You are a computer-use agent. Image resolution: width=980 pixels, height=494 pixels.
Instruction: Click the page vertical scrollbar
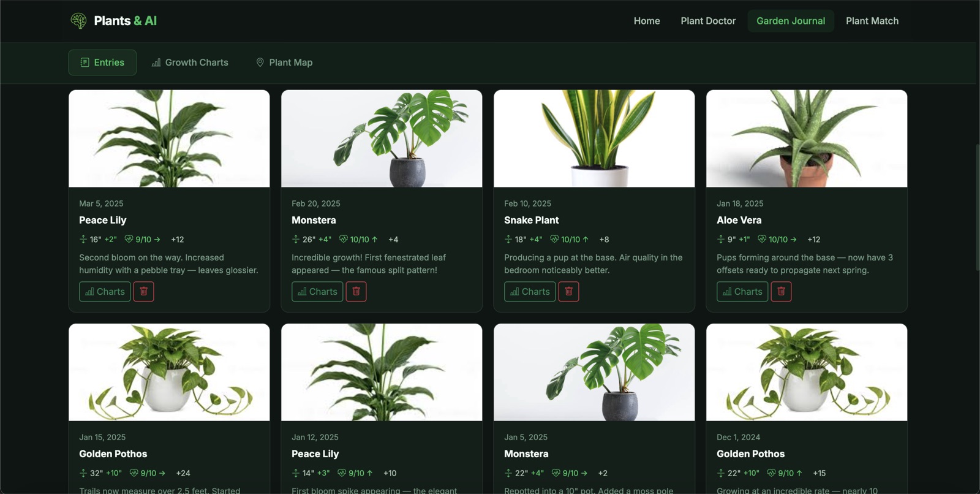[978, 207]
